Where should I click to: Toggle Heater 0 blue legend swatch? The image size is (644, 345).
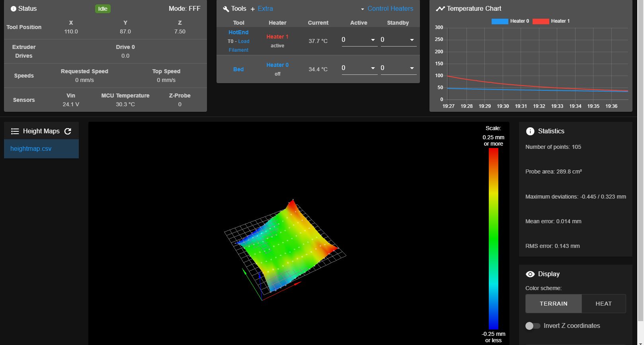[500, 21]
